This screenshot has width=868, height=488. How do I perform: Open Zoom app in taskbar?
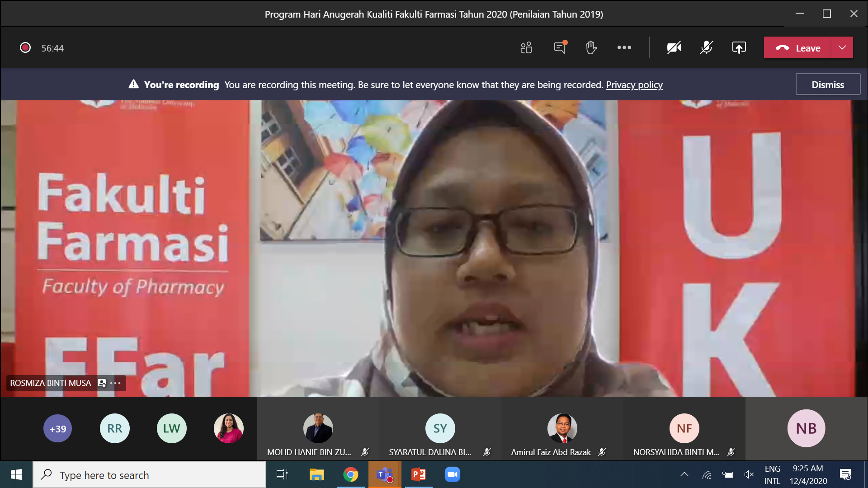pyautogui.click(x=452, y=474)
